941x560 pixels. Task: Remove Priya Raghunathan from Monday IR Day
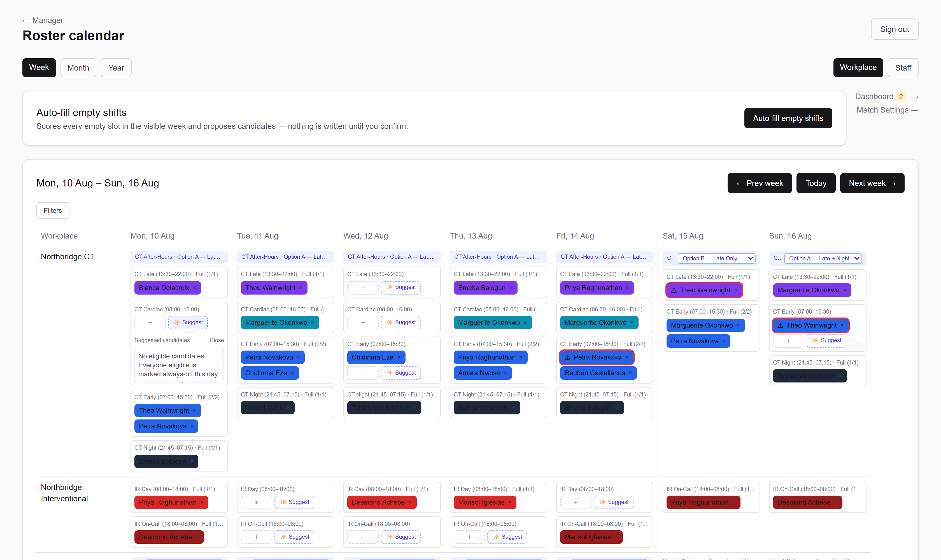click(202, 502)
